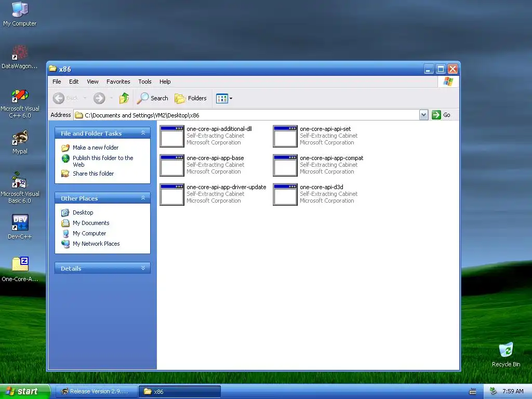Toggle the Folders pane
The width and height of the screenshot is (532, 399).
191,98
